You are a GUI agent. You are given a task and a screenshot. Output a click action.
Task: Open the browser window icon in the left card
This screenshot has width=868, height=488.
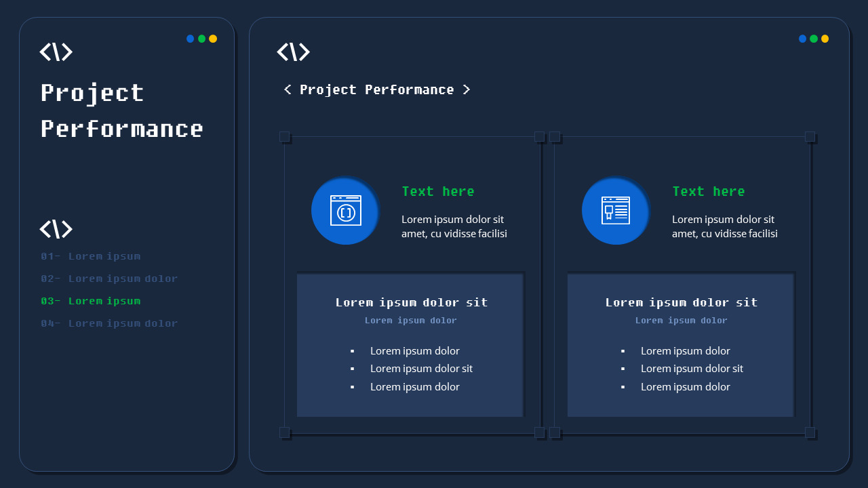(345, 211)
